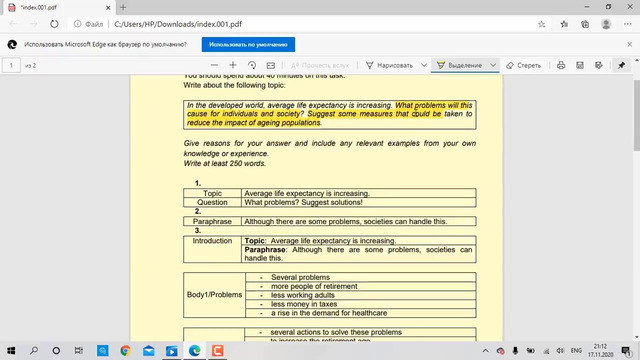Show hidden system tray icons
Image resolution: width=640 pixels, height=360 pixels.
click(x=485, y=351)
